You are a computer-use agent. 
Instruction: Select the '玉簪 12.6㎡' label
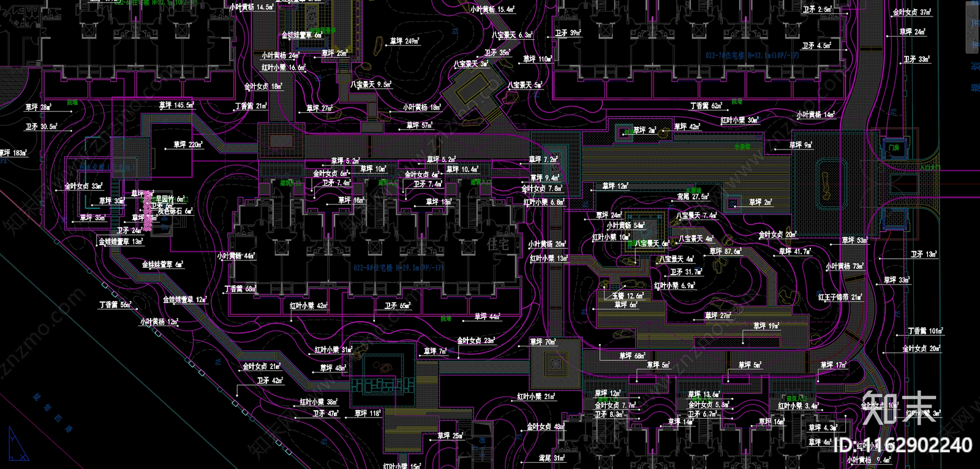(628, 296)
